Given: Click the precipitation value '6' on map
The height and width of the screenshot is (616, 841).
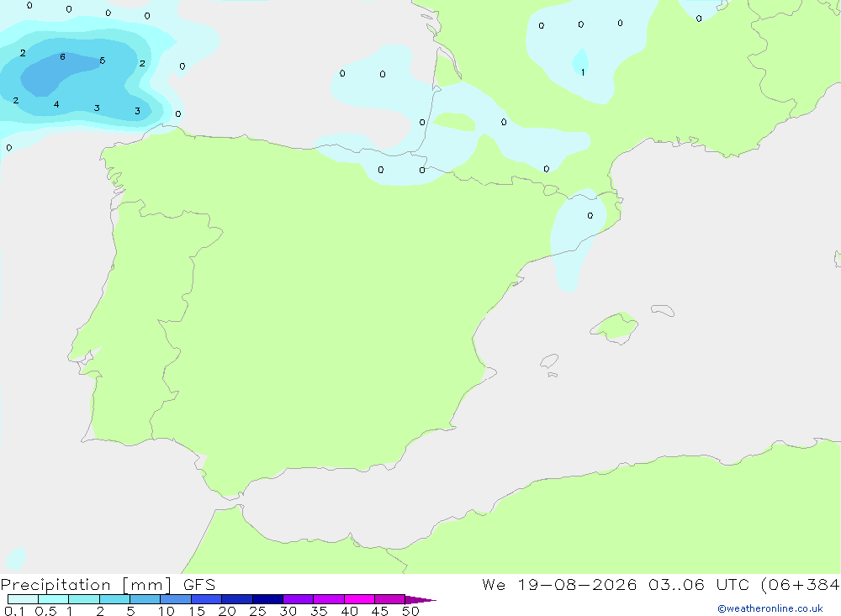Looking at the screenshot, I should click(x=63, y=57).
